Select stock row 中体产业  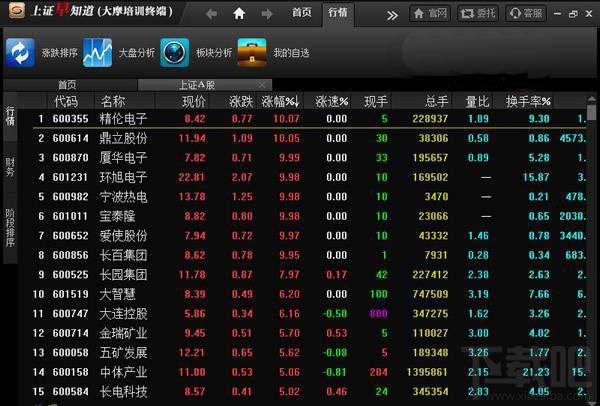309,372
